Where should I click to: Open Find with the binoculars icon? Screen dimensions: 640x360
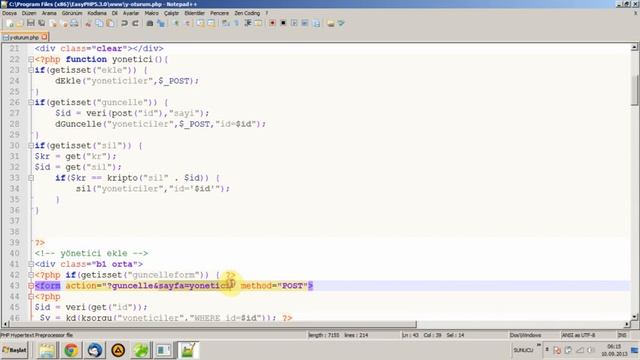pyautogui.click(x=149, y=23)
